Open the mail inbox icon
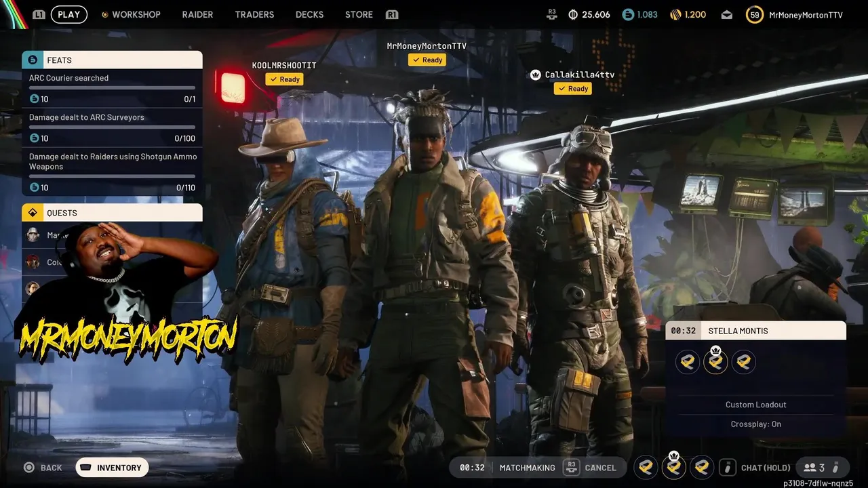The image size is (868, 488). 727,14
